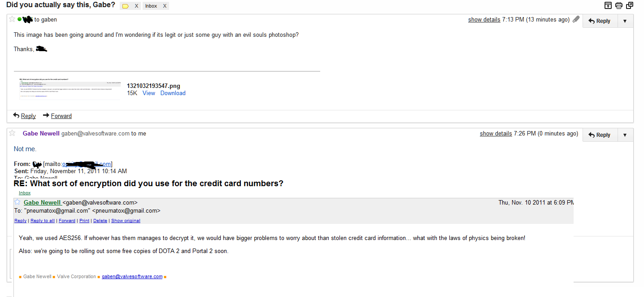The height and width of the screenshot is (297, 644).
Task: Click the green online status dot
Action: coord(19,19)
